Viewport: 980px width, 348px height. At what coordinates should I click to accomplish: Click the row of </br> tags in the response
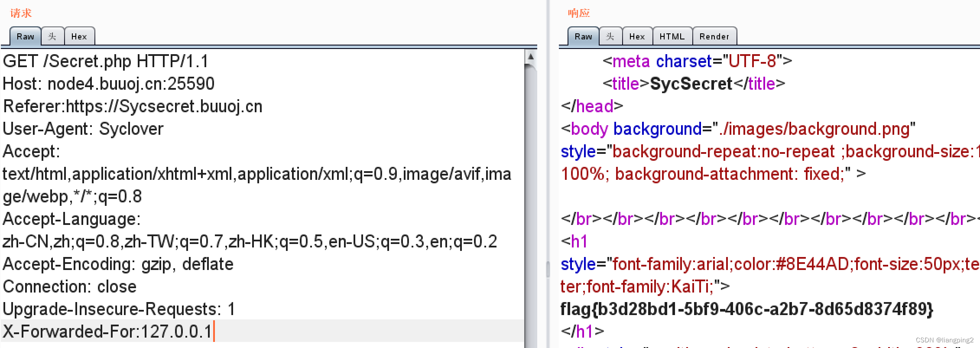(770, 219)
